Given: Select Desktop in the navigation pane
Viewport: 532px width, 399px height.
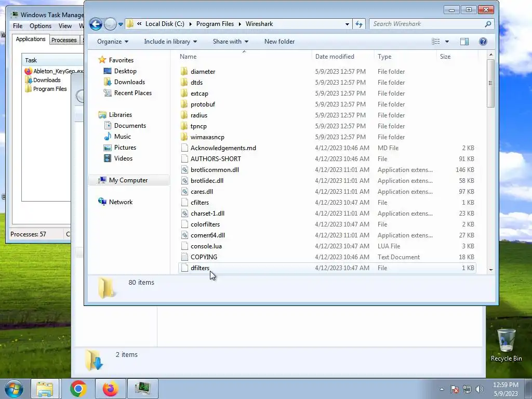Looking at the screenshot, I should 125,71.
